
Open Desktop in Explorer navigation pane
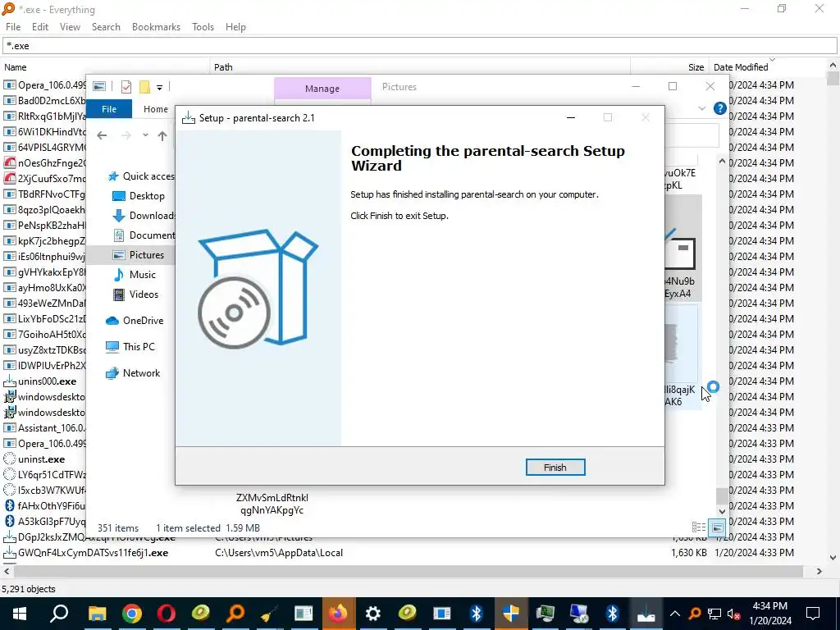click(x=138, y=196)
